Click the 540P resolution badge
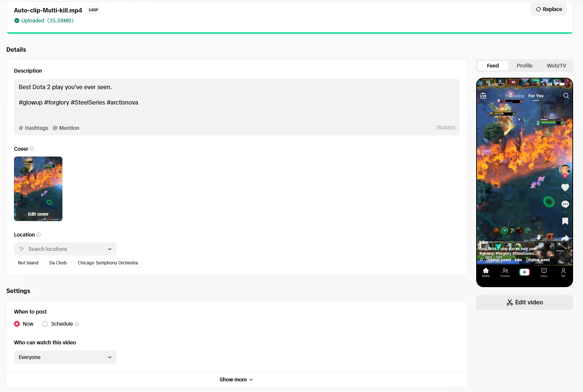 pos(93,10)
